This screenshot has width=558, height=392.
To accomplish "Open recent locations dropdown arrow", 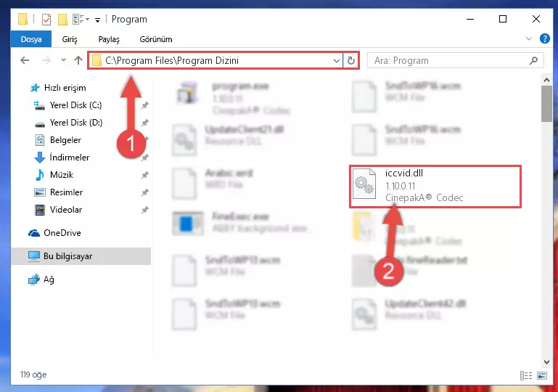I will click(63, 60).
